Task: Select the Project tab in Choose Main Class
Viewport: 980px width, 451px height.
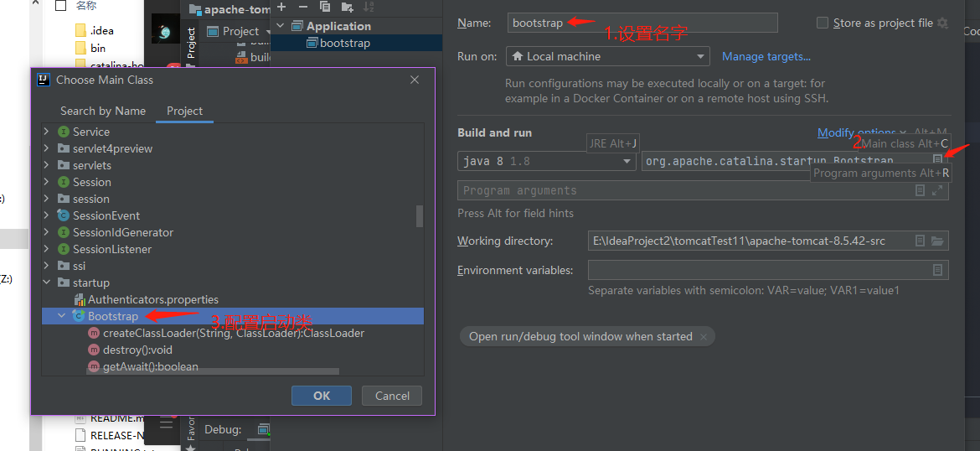Action: (x=184, y=111)
